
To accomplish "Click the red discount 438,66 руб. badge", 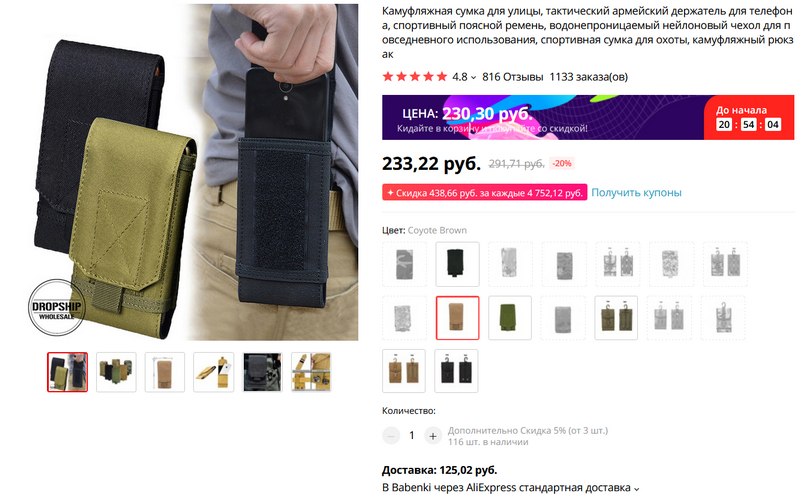I will [x=485, y=192].
